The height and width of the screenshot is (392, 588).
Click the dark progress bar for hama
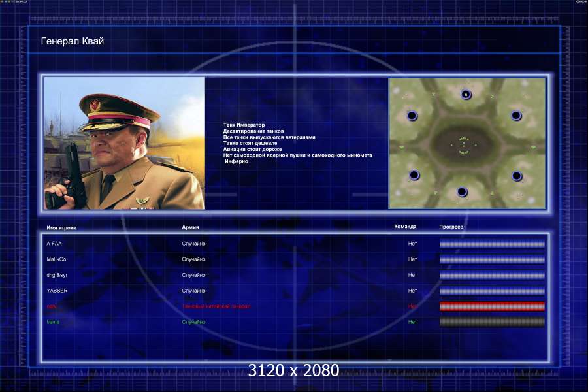(492, 322)
